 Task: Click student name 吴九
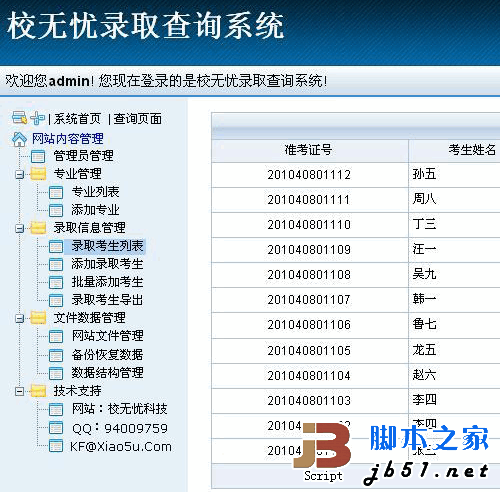pyautogui.click(x=424, y=274)
